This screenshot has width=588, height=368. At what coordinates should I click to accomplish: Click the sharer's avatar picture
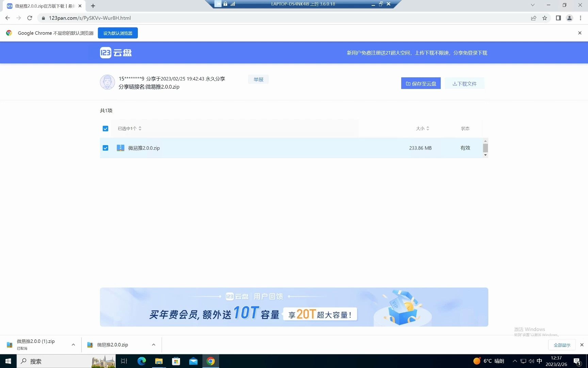point(107,82)
